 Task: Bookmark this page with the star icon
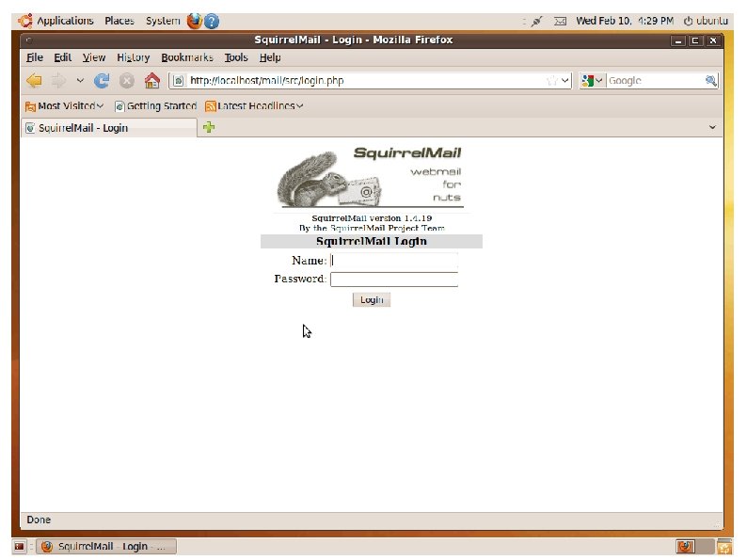[551, 81]
